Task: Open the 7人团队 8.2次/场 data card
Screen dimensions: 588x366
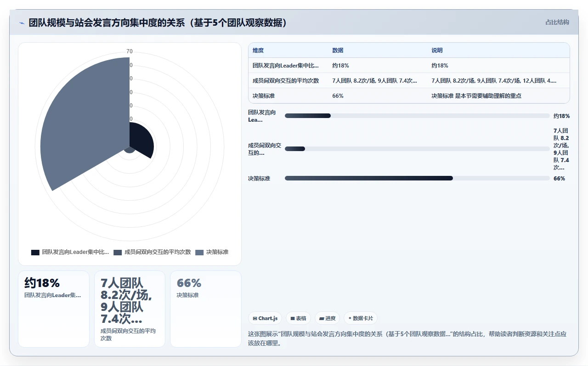Action: coord(130,309)
